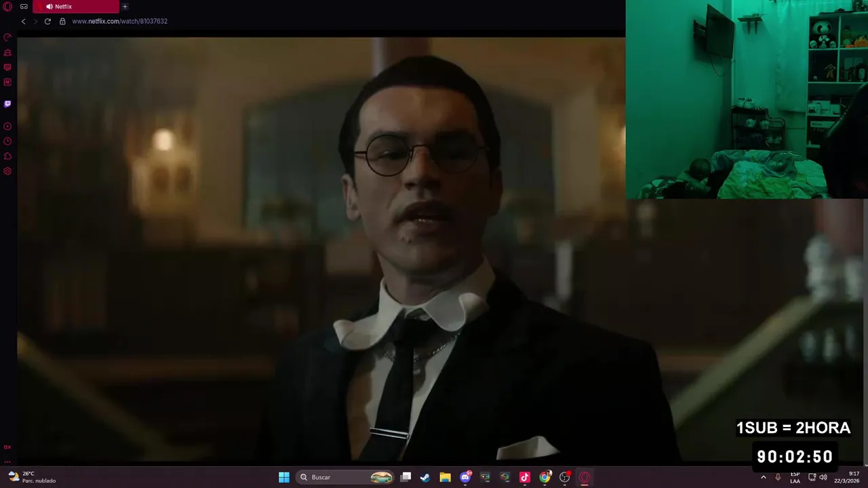This screenshot has width=868, height=488.
Task: Open History clock icon in sidebar
Action: (x=7, y=141)
